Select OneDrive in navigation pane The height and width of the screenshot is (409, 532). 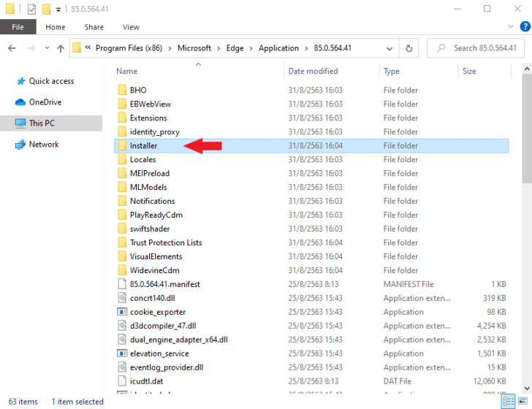[45, 102]
